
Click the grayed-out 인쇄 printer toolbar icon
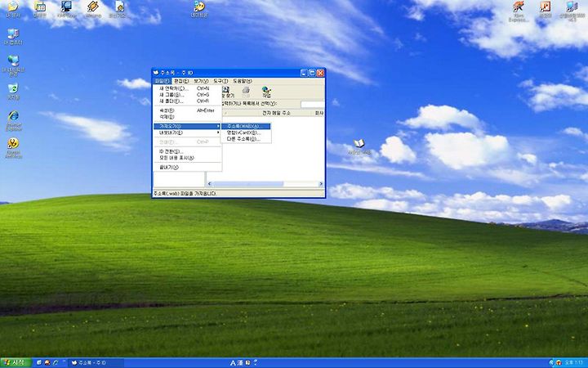(x=246, y=92)
